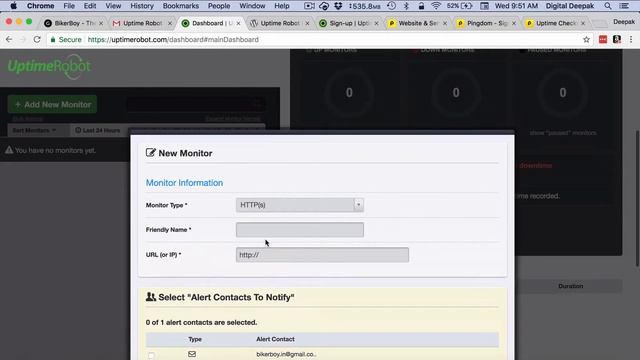This screenshot has height=360, width=640.
Task: Click the browser forward arrow
Action: tap(23, 40)
